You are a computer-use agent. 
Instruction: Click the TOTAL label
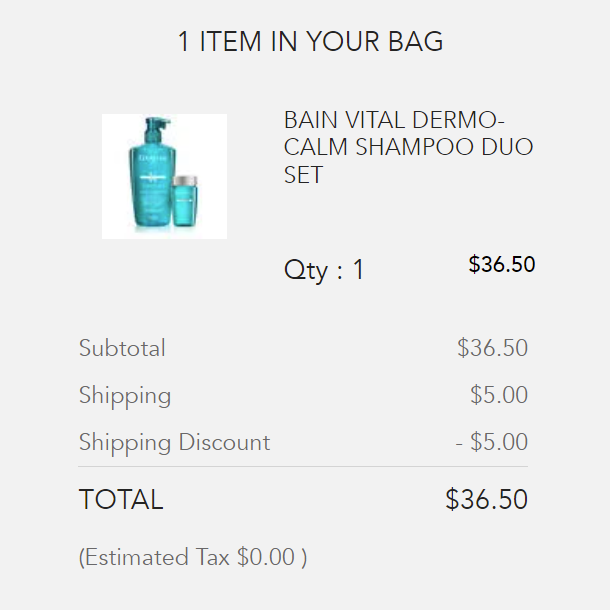[121, 499]
